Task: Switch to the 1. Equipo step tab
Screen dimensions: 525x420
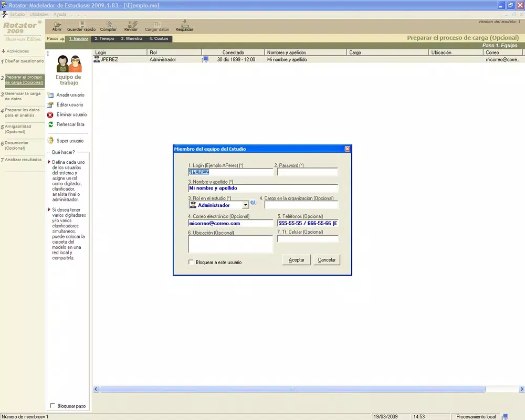Action: [x=78, y=38]
